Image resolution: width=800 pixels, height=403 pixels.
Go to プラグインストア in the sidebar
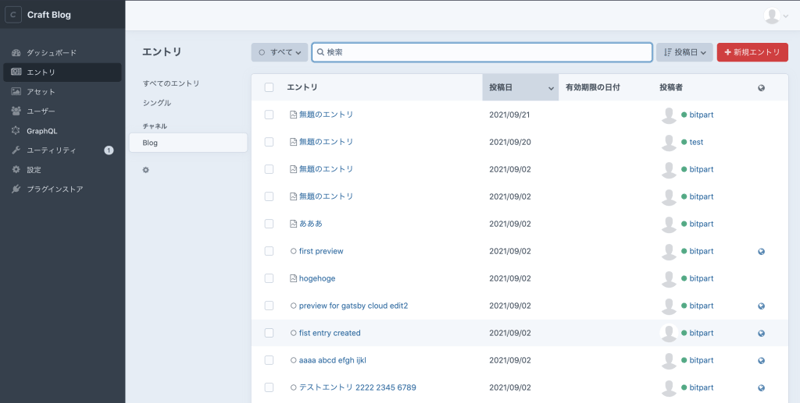tap(55, 189)
